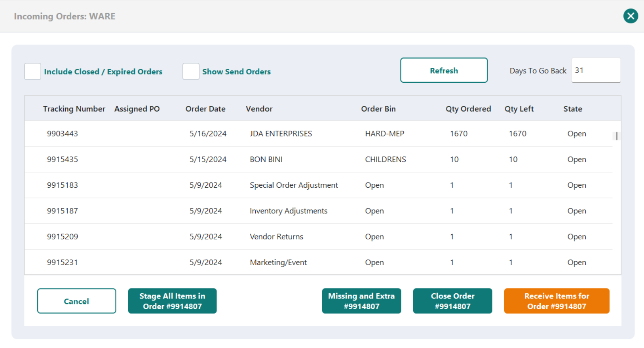Click the Qty Ordered column header
The image size is (644, 348).
coord(468,109)
